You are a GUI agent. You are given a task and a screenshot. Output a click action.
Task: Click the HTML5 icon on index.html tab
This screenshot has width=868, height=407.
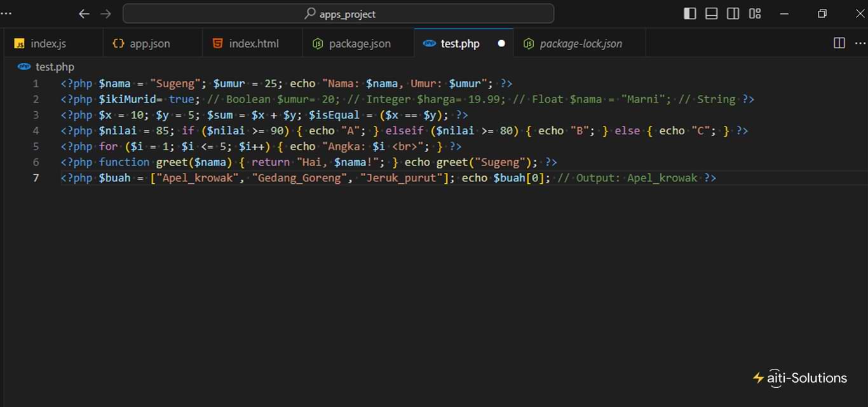(217, 43)
